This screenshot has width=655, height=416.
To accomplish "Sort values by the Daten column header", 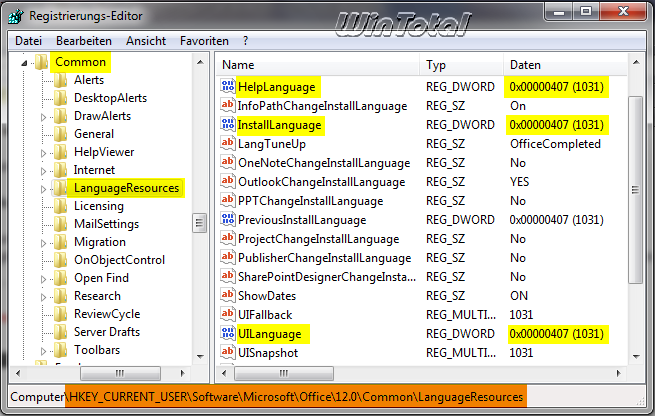I will coord(566,65).
